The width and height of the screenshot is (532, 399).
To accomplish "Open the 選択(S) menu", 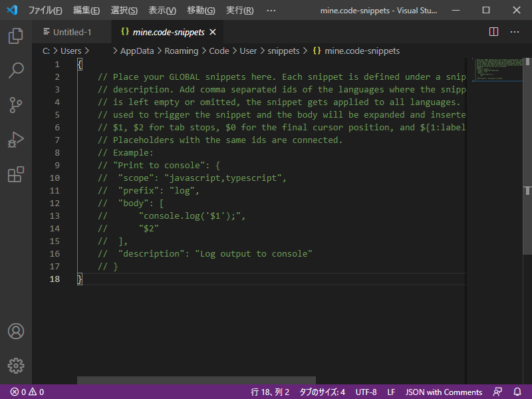I will [124, 10].
